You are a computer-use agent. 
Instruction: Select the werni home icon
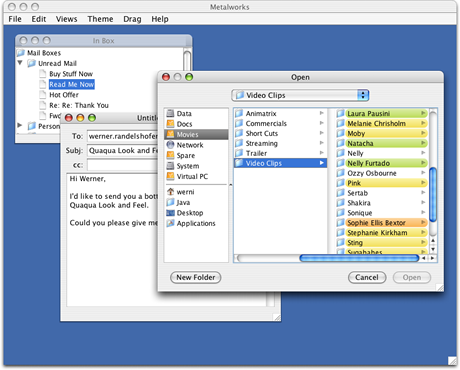coord(170,192)
